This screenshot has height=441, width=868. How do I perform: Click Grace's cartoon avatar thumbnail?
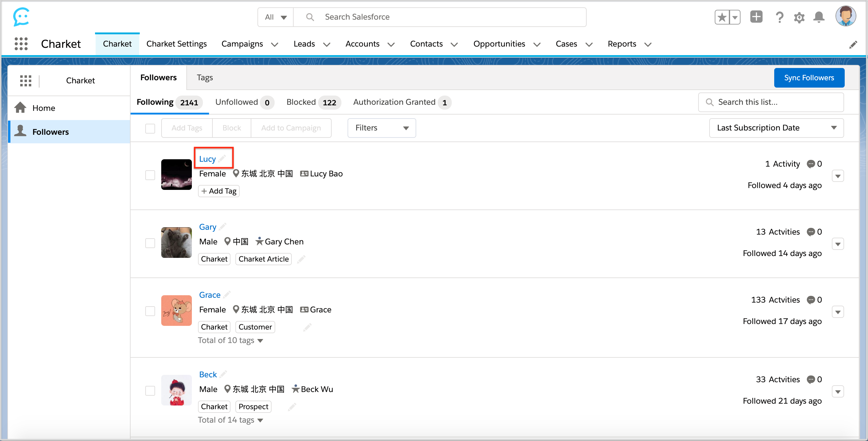click(176, 310)
